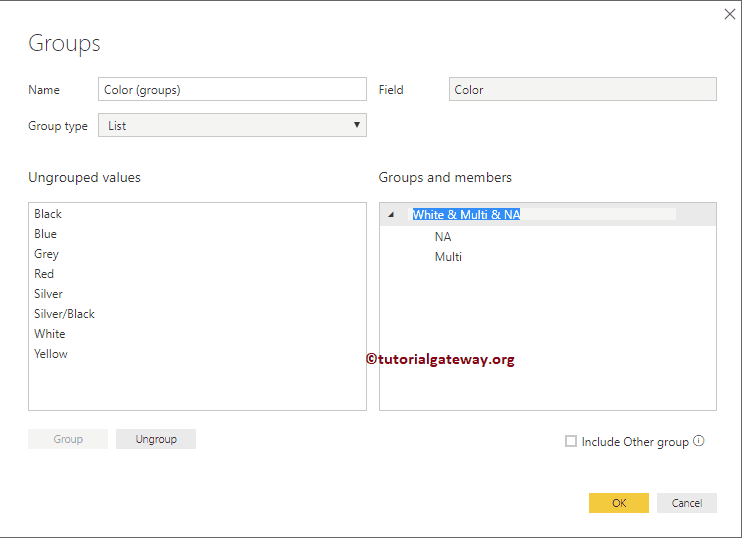Select the Multi member in the group

[448, 256]
